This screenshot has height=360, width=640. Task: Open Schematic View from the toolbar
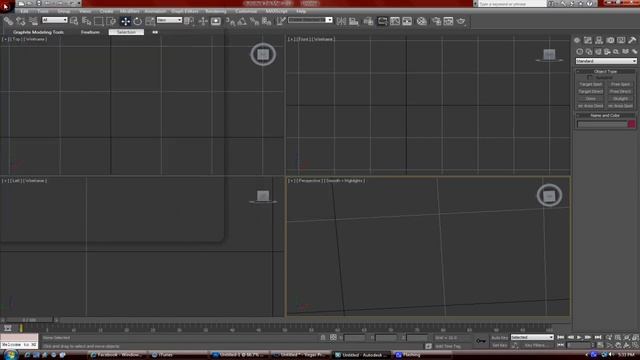(407, 21)
